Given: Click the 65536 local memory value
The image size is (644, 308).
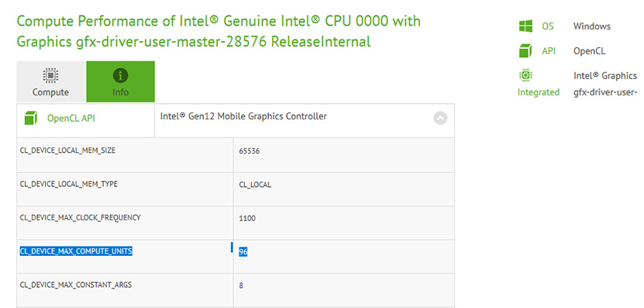Looking at the screenshot, I should 250,151.
